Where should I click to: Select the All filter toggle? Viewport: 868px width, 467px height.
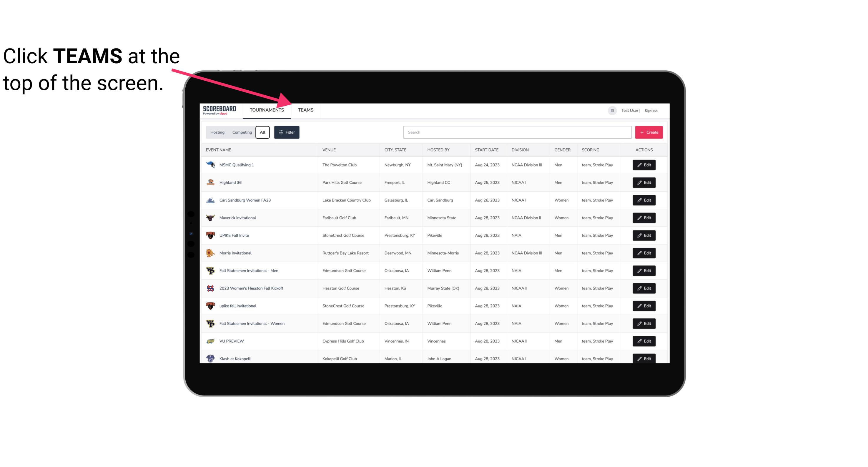pos(262,132)
